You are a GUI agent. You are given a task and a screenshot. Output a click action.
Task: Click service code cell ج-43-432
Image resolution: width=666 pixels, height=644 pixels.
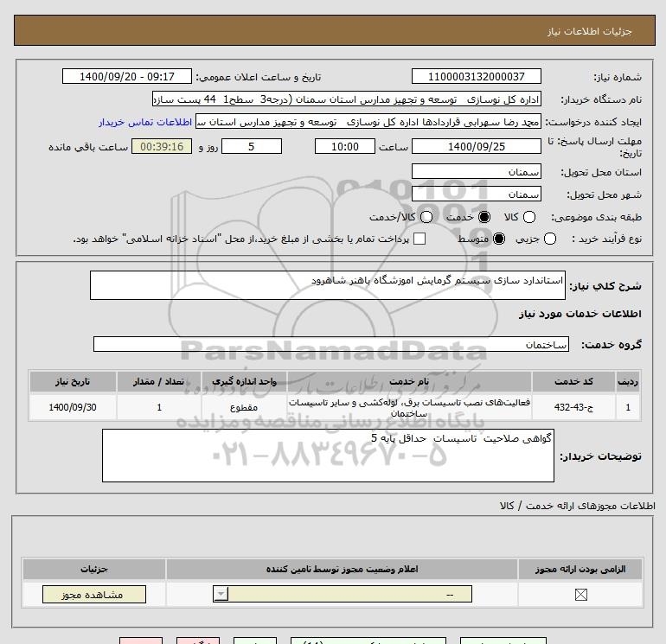573,407
